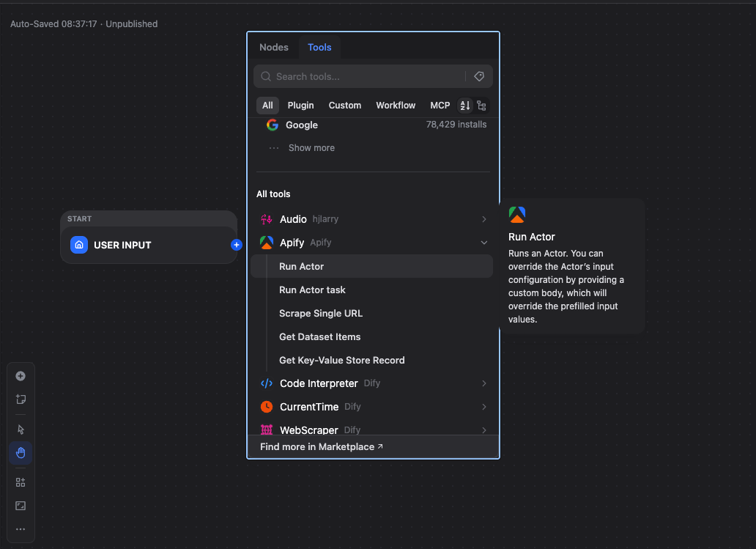Enable the MCP filter
This screenshot has height=549, width=756.
[440, 105]
